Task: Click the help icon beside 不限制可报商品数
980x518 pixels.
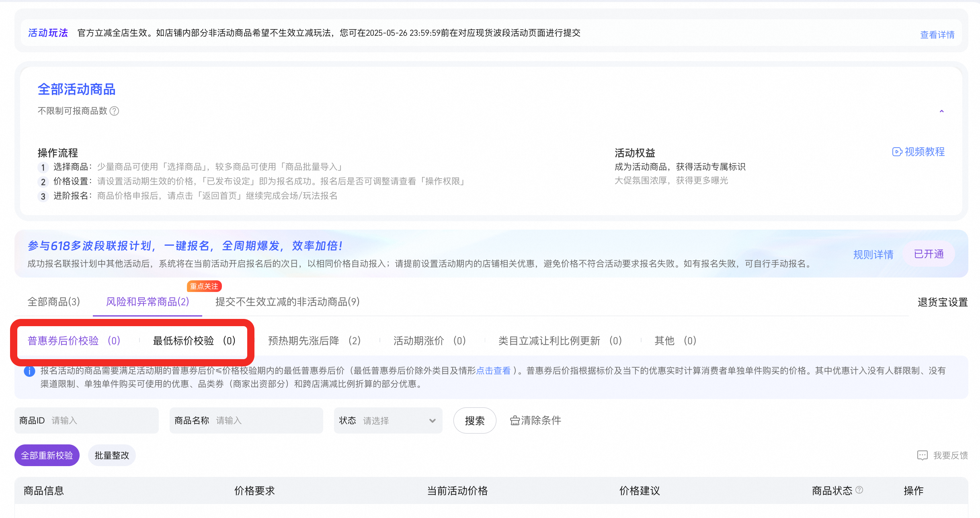Action: pyautogui.click(x=114, y=111)
